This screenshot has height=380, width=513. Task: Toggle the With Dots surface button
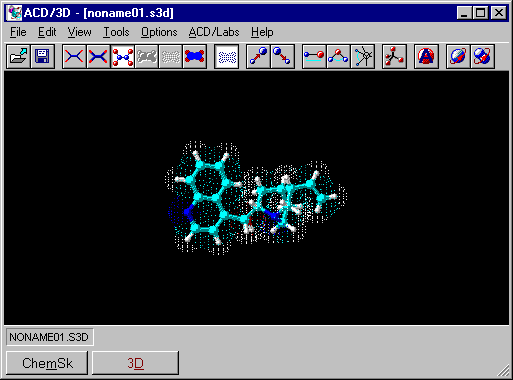(227, 56)
